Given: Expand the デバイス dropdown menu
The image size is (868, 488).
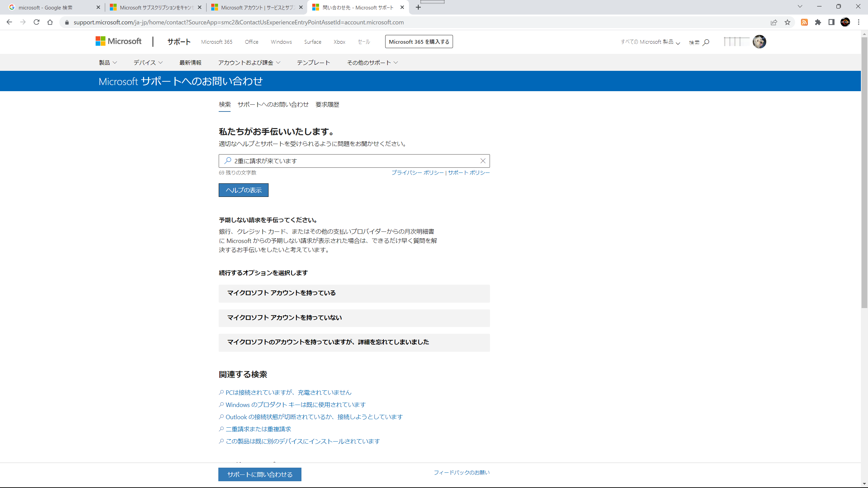Looking at the screenshot, I should [x=148, y=63].
